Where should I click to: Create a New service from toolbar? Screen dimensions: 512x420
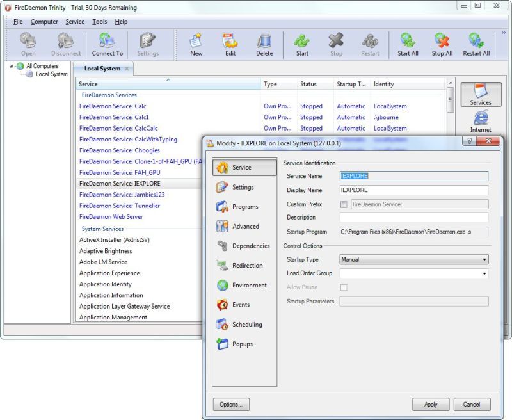[x=196, y=44]
